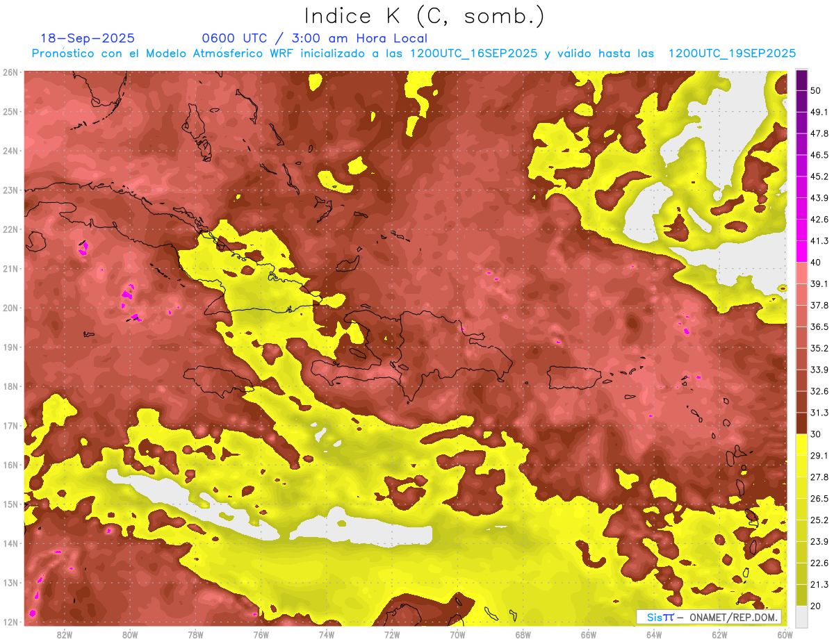This screenshot has width=834, height=644.
Task: Click the colorbar value "37.8"
Action: point(819,305)
